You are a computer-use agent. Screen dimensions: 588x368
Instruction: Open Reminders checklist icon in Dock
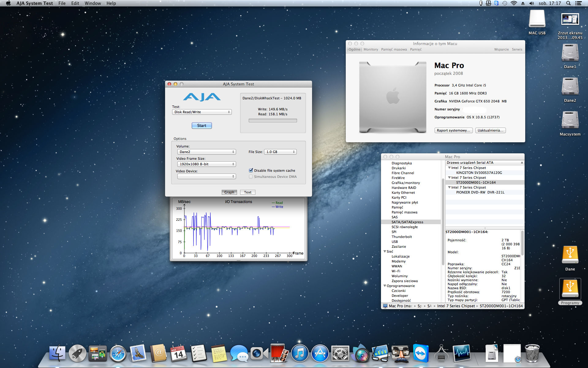(199, 353)
